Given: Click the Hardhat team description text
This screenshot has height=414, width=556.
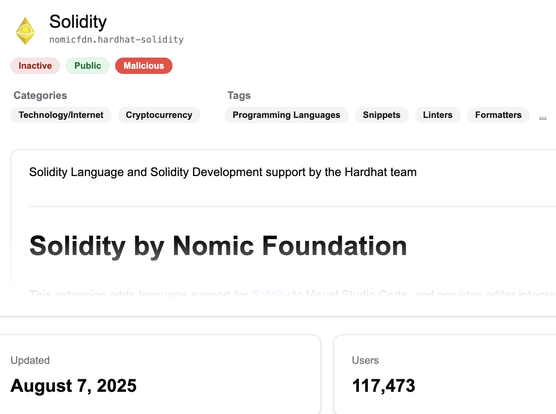Looking at the screenshot, I should pos(223,172).
